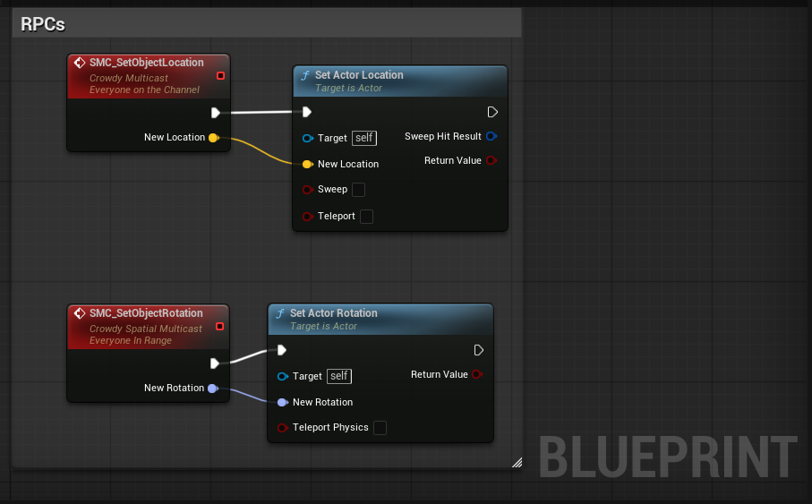Screen dimensions: 812x504
Task: Select the Set Actor Location node title
Action: [359, 75]
